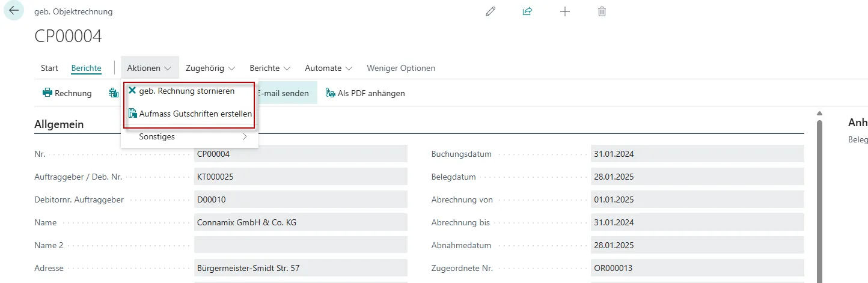
Task: Click the share icon
Action: pyautogui.click(x=528, y=11)
